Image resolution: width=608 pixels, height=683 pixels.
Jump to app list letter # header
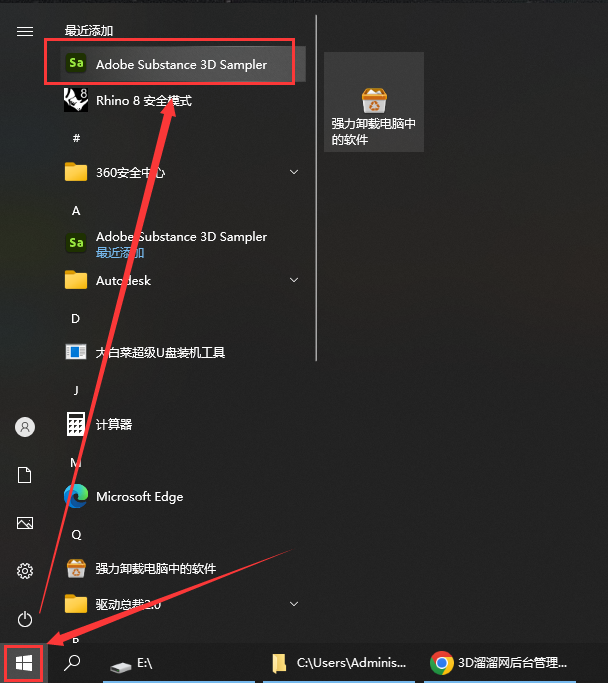76,138
